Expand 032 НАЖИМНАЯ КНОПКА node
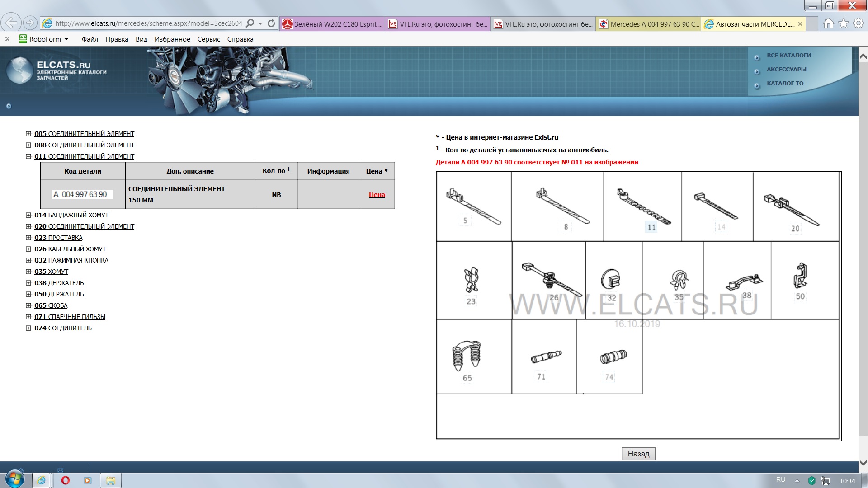 (x=28, y=260)
